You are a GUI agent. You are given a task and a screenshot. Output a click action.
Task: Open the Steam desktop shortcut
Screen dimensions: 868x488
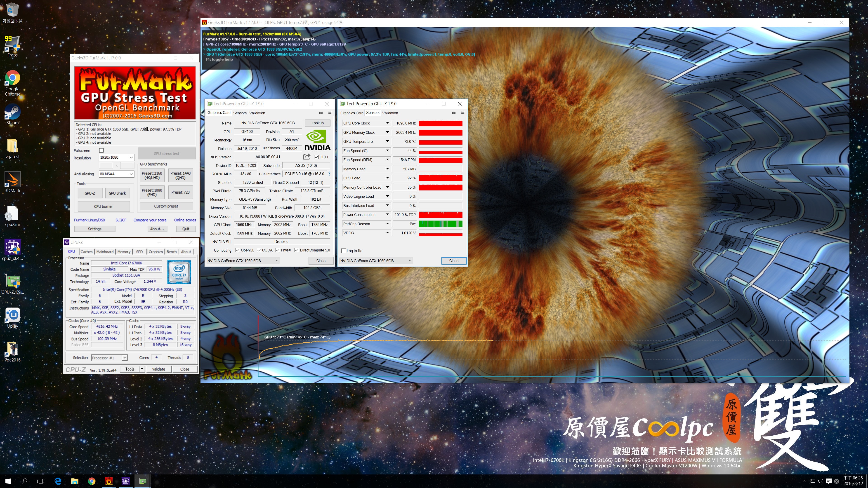12,115
